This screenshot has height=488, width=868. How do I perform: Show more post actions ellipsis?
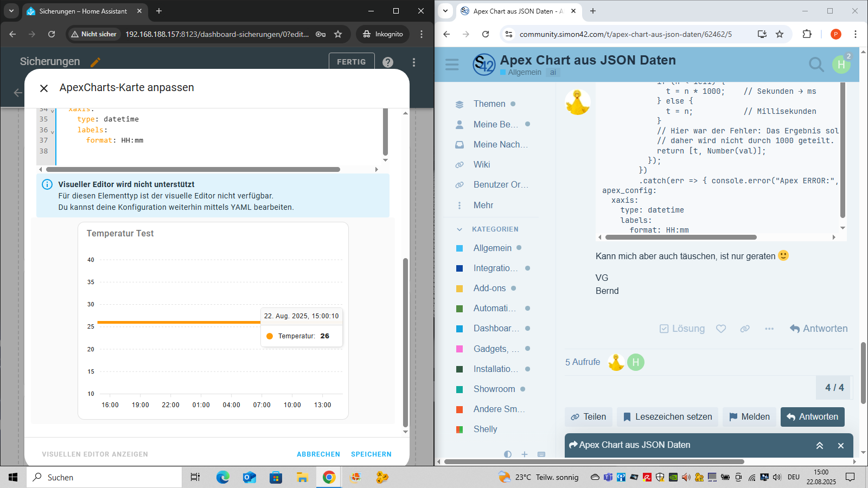(769, 329)
